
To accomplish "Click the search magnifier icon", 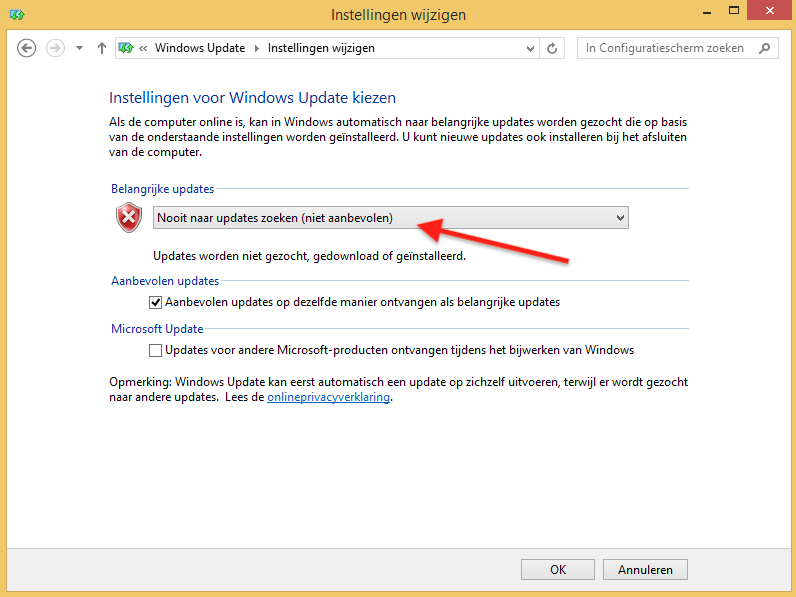I will (765, 48).
